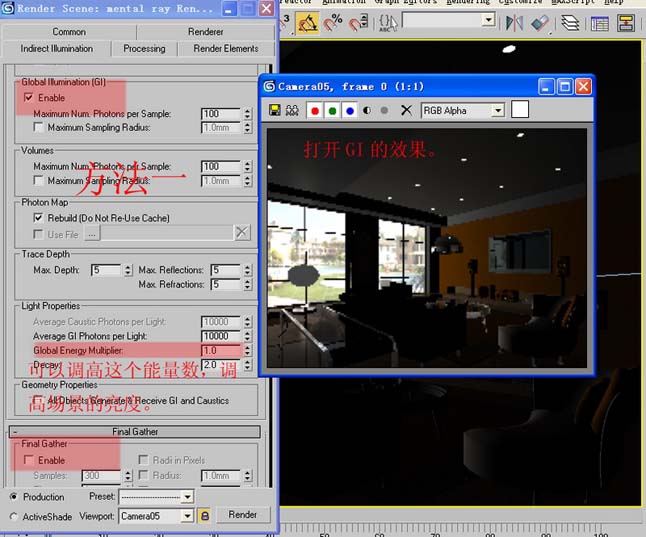Open Schematic View from main toolbar

coord(625,23)
